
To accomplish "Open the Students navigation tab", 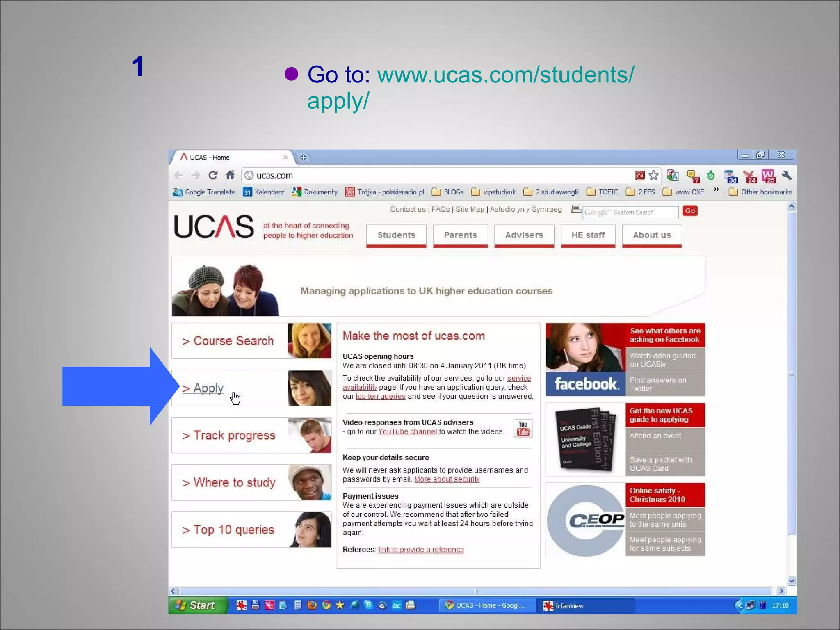I will [396, 235].
